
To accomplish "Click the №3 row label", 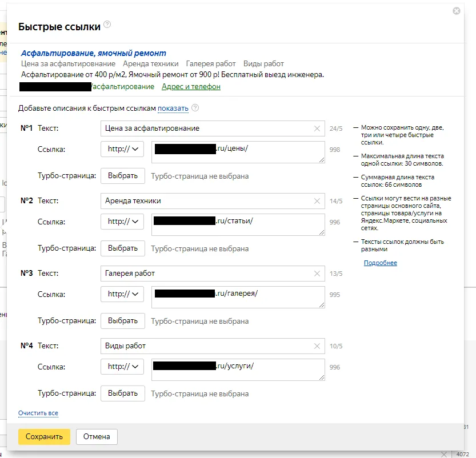I will (x=27, y=274).
